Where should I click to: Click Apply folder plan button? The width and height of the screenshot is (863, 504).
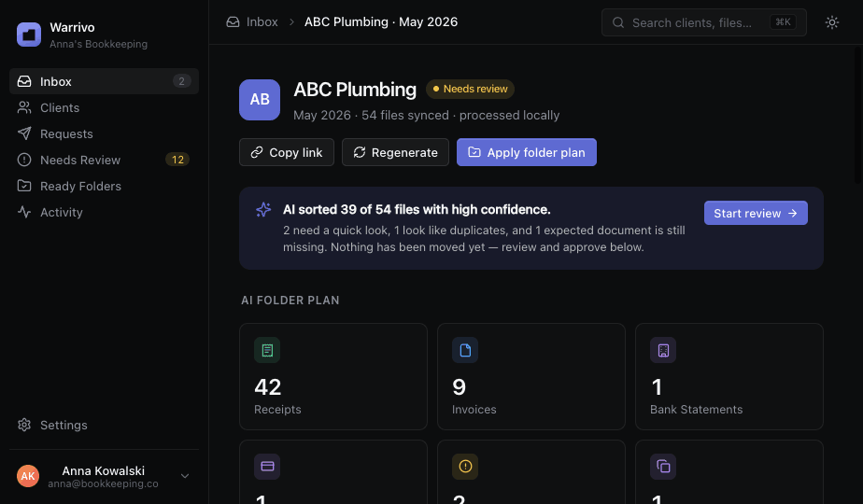coord(526,152)
